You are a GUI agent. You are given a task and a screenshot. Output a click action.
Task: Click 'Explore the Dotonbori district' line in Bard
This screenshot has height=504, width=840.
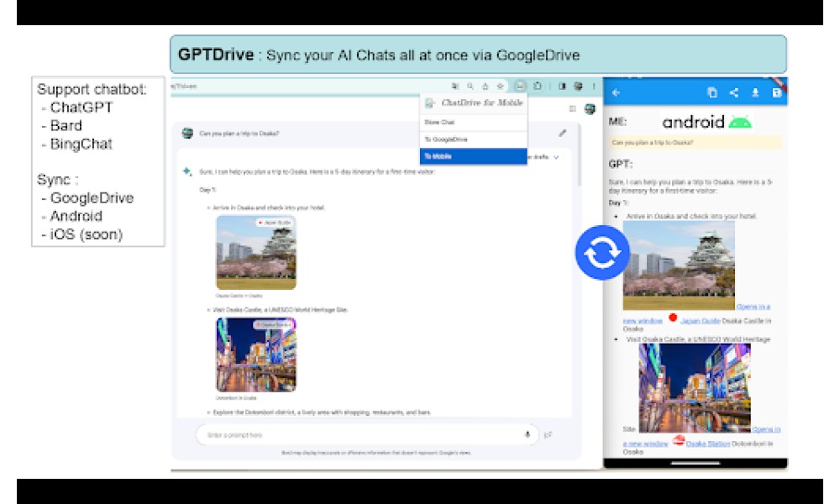click(x=322, y=412)
